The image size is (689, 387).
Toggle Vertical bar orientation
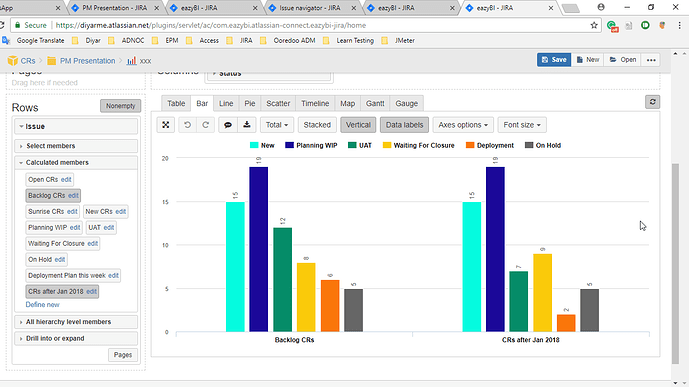(x=358, y=125)
